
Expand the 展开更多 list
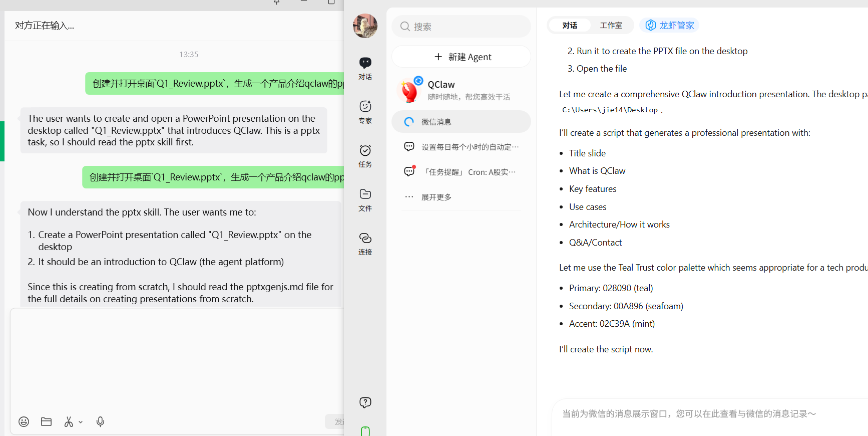coord(461,197)
